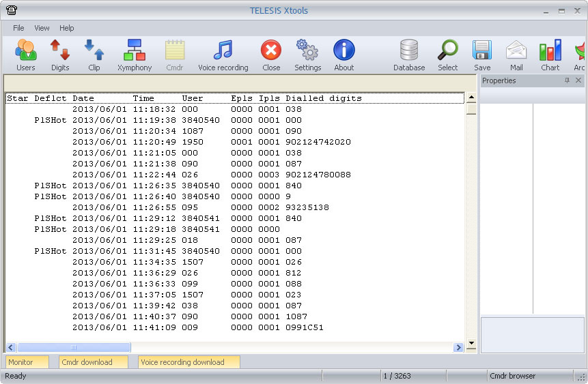Click the Digits toolbar icon
The height and width of the screenshot is (384, 588).
[60, 55]
